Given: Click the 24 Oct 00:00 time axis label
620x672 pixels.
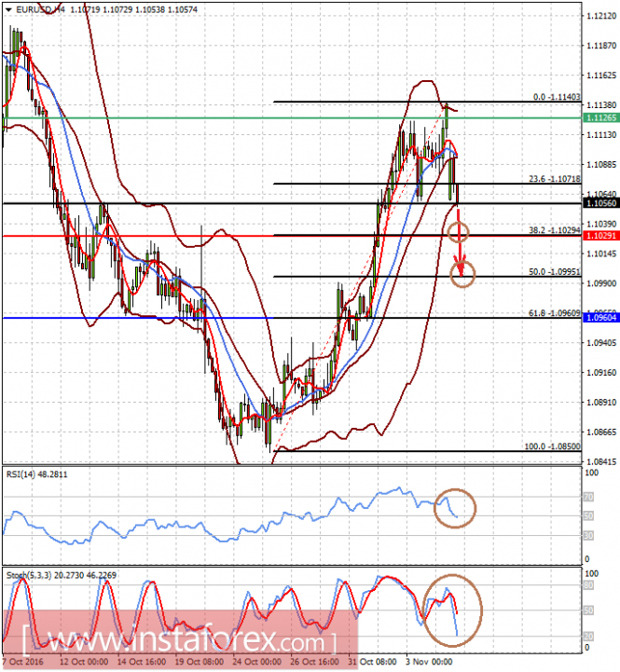Looking at the screenshot, I should click(256, 662).
